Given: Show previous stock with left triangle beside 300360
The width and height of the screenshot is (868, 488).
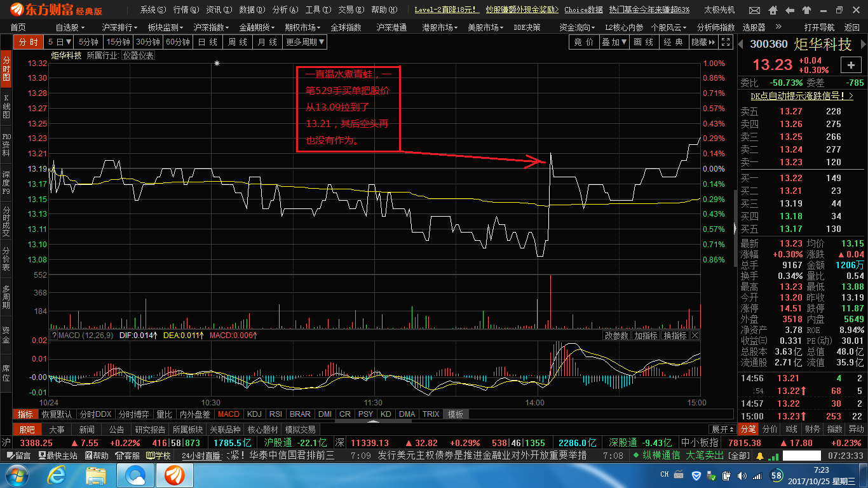Looking at the screenshot, I should 740,43.
